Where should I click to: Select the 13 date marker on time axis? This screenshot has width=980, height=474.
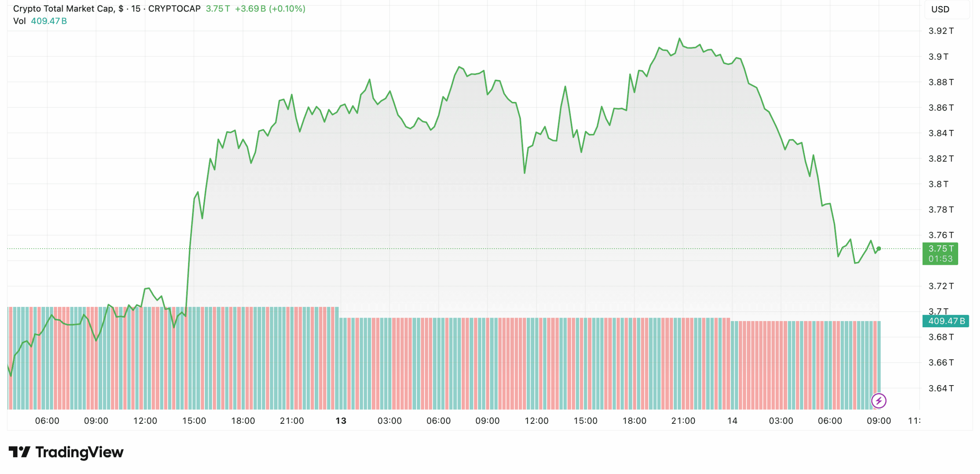click(x=341, y=421)
